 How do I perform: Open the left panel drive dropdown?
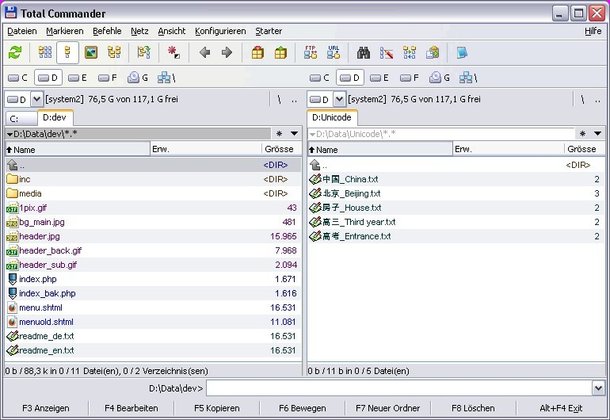pyautogui.click(x=37, y=99)
